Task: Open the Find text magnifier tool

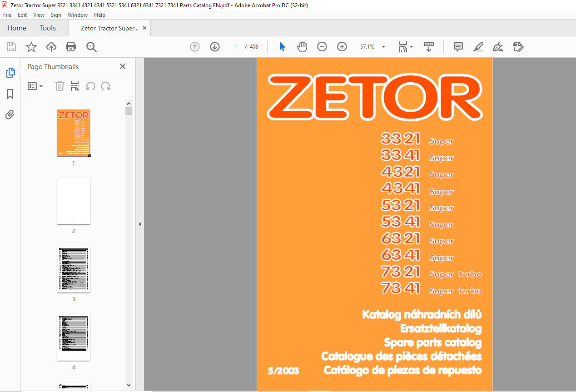Action: pyautogui.click(x=91, y=47)
